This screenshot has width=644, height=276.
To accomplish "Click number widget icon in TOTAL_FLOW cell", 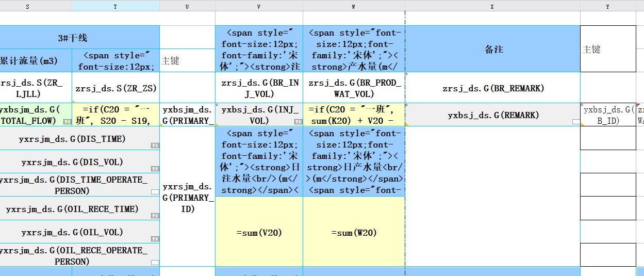I will pyautogui.click(x=67, y=122).
